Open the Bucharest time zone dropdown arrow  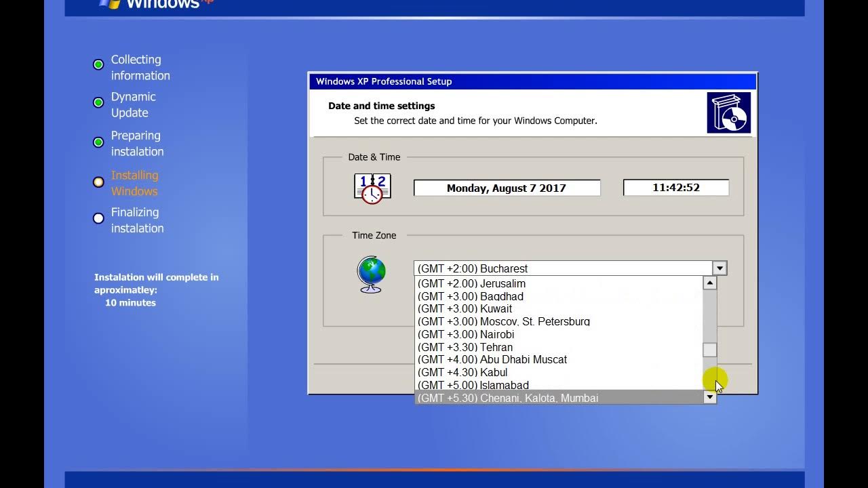[x=719, y=268]
